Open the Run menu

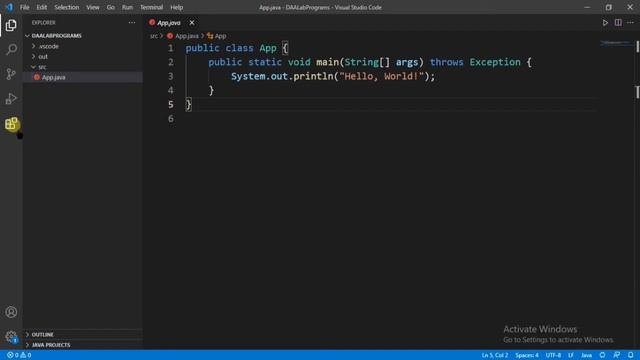click(x=127, y=7)
